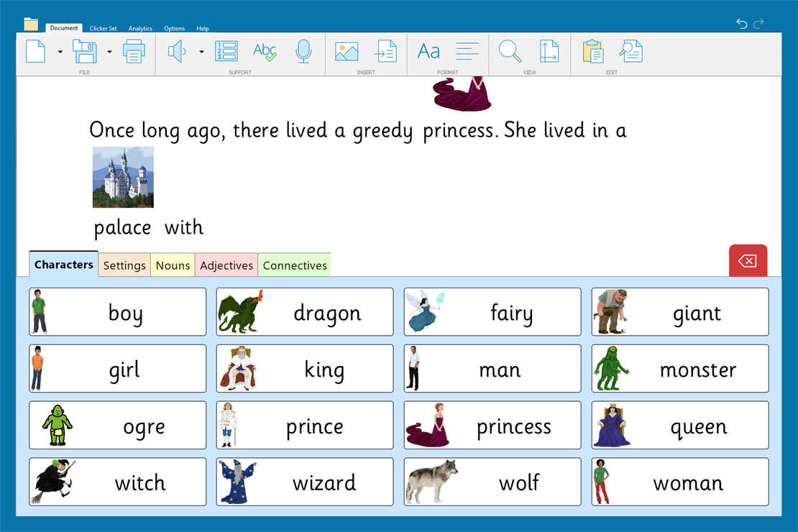Open the dropdown arrow beside the save icon
This screenshot has width=798, height=532.
pos(109,52)
